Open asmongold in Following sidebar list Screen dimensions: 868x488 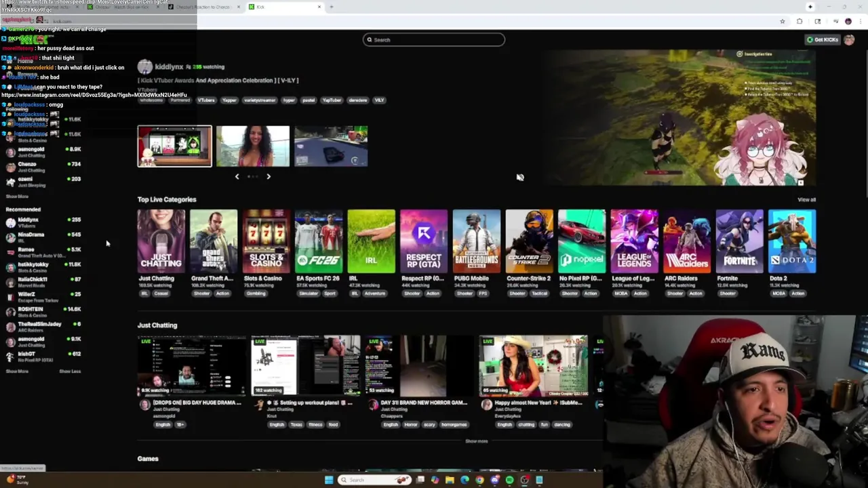pos(44,151)
